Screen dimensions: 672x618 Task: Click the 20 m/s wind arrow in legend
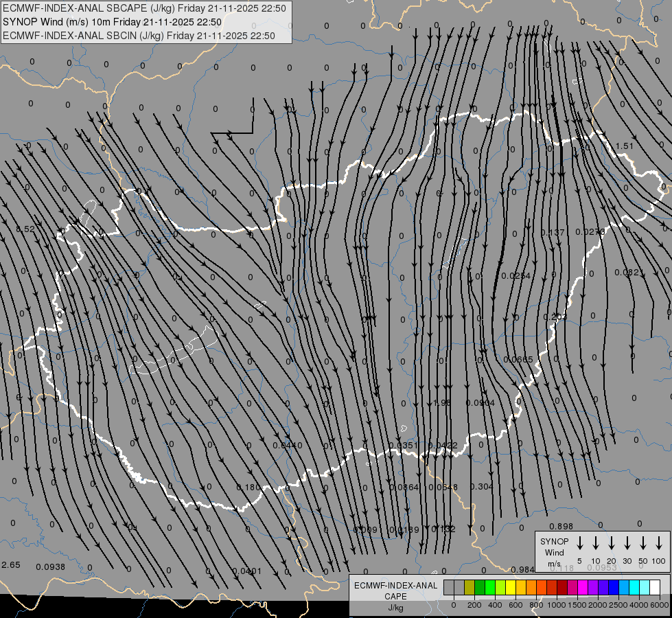pyautogui.click(x=612, y=543)
